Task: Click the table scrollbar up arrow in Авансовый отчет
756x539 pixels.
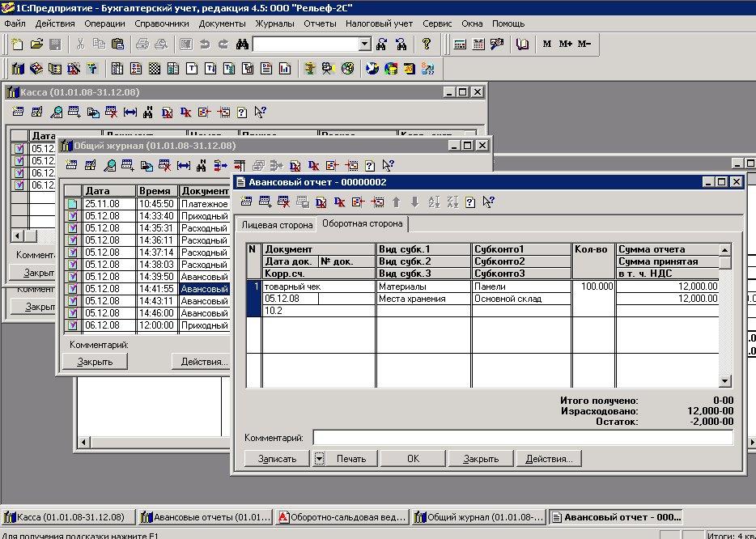Action: (x=724, y=250)
